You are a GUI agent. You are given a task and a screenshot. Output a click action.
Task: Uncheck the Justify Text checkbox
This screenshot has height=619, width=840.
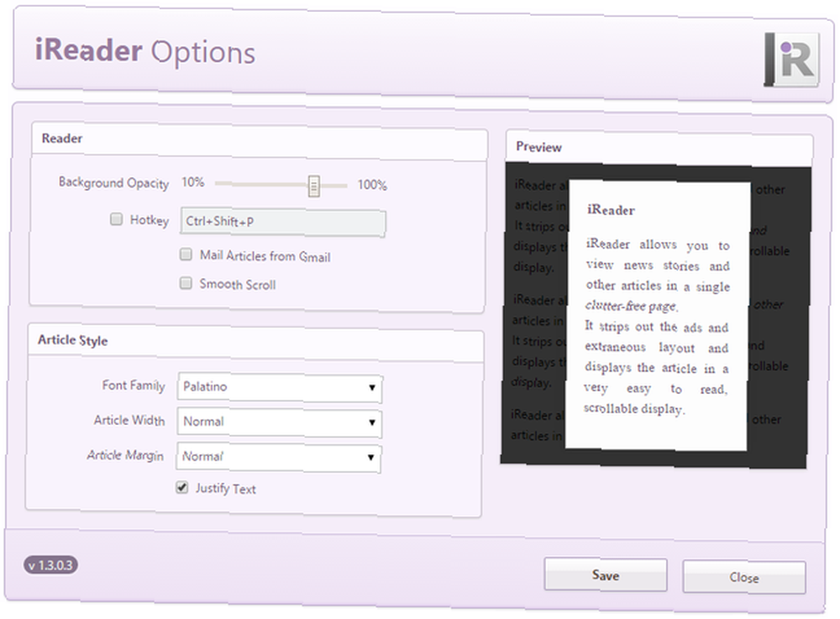pyautogui.click(x=182, y=487)
